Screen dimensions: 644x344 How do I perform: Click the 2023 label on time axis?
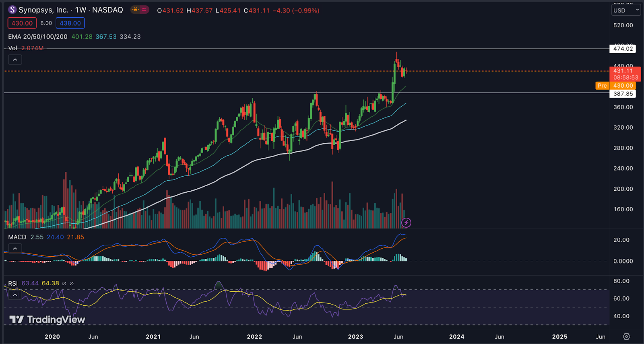[x=355, y=337]
